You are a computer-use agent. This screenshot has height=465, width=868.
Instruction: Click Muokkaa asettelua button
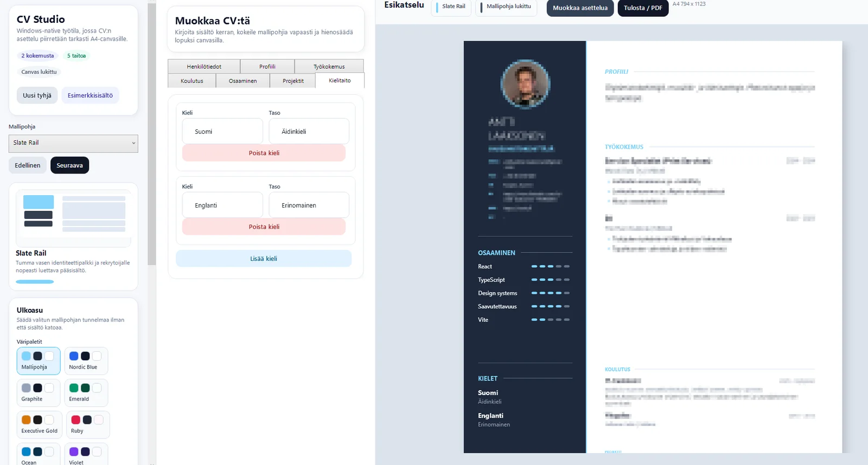pos(580,8)
